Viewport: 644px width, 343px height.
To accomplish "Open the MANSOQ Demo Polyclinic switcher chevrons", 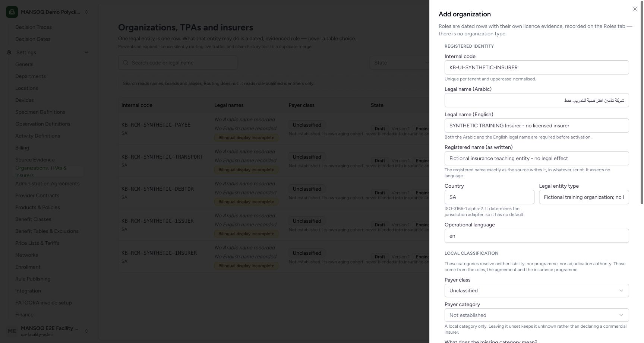I will tap(86, 12).
